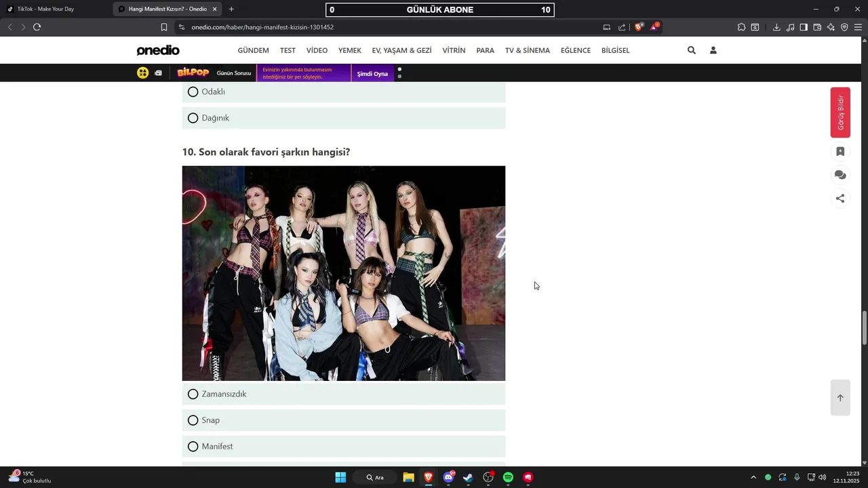Open EĞLENCE menu item
The image size is (868, 488).
click(x=576, y=50)
